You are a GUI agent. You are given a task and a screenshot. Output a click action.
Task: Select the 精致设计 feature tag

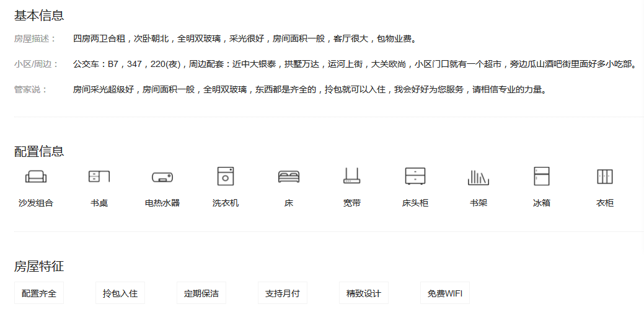364,293
